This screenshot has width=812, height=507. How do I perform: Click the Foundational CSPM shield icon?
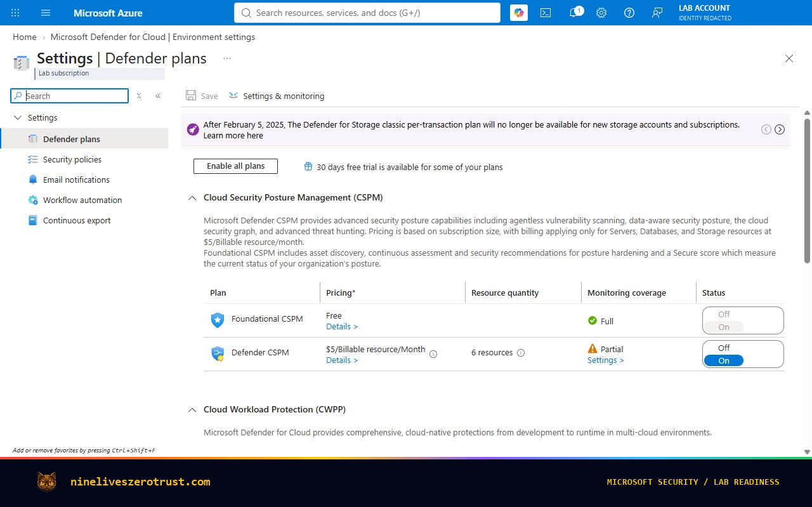(x=218, y=320)
